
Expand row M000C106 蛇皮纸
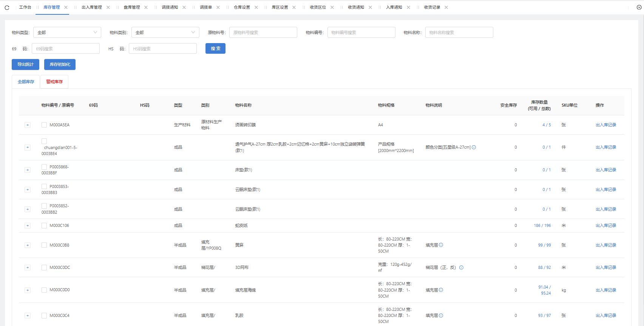click(x=28, y=225)
